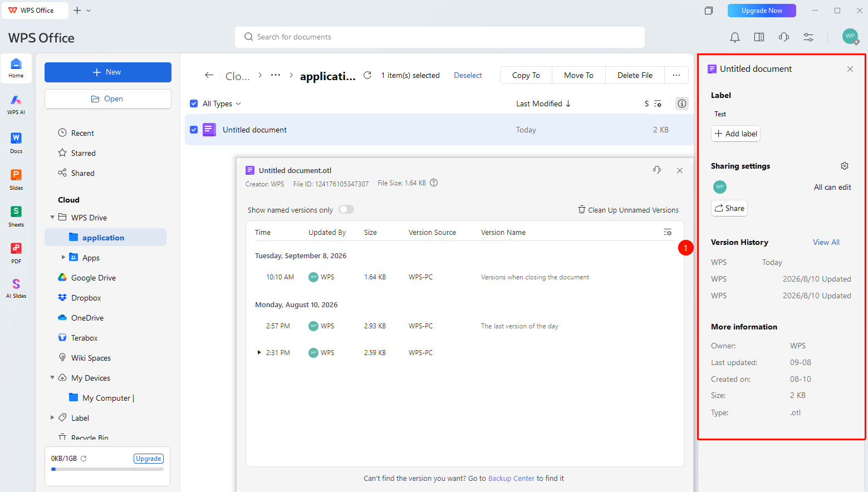The image size is (868, 492).
Task: Click the storage usage progress bar
Action: pos(107,469)
